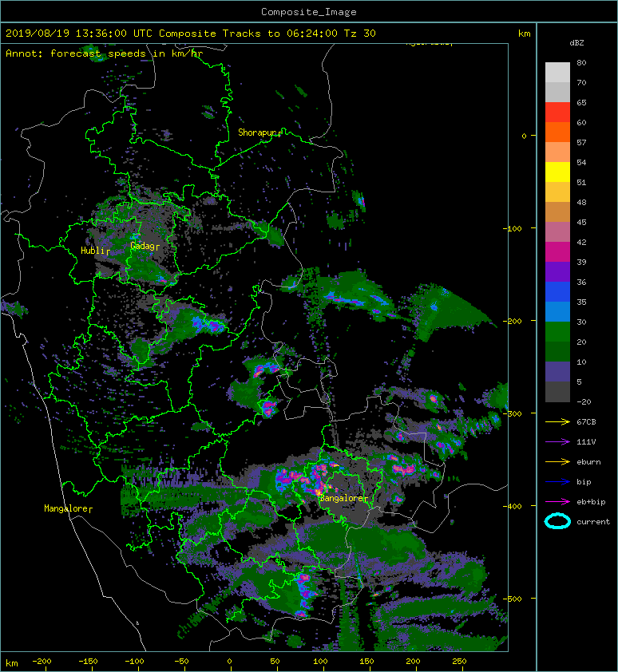The image size is (618, 672).
Task: Click the 51 value on dBZ scale
Action: click(x=581, y=182)
